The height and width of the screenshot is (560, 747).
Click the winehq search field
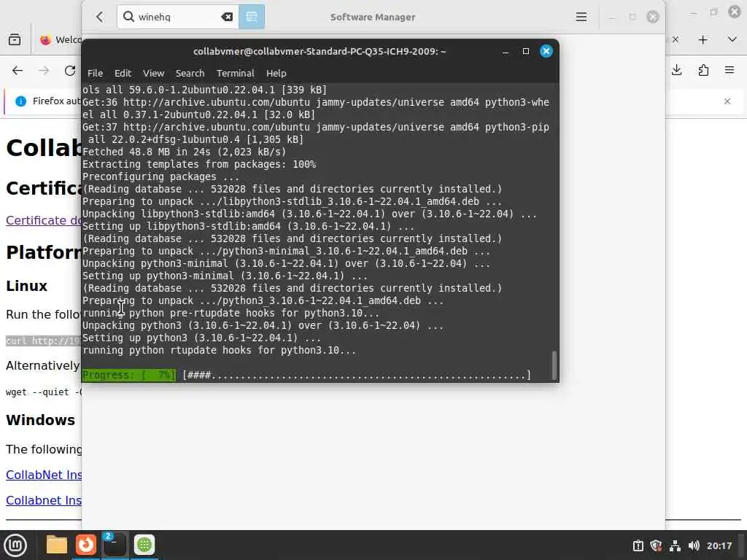pyautogui.click(x=178, y=17)
